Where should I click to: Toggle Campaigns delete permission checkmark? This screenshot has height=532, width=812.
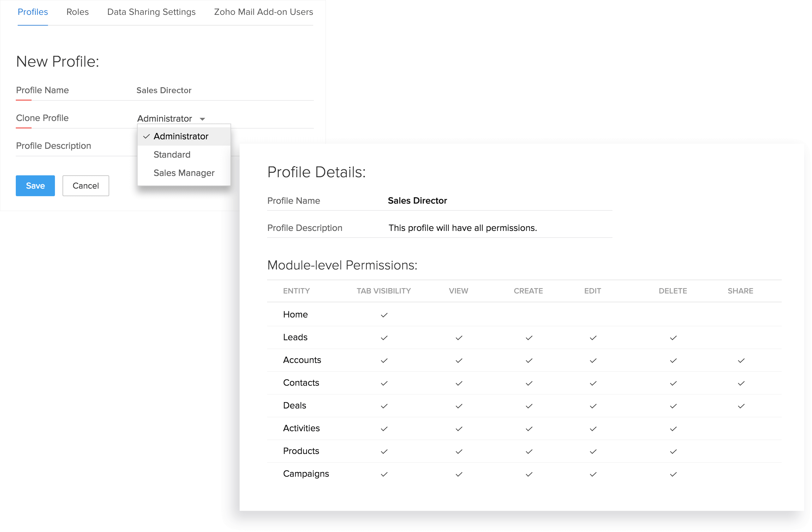[673, 474]
